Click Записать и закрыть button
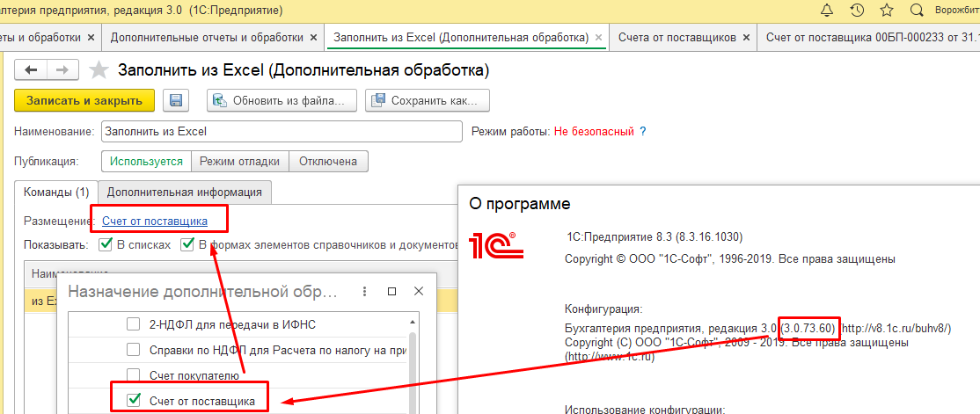 84,100
